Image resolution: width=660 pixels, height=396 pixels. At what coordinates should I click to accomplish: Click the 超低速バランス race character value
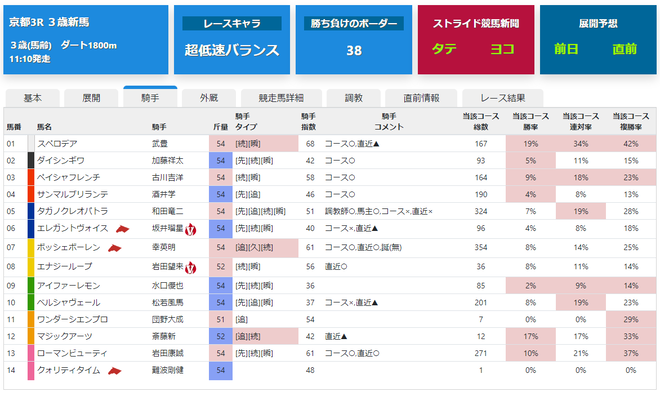(232, 50)
